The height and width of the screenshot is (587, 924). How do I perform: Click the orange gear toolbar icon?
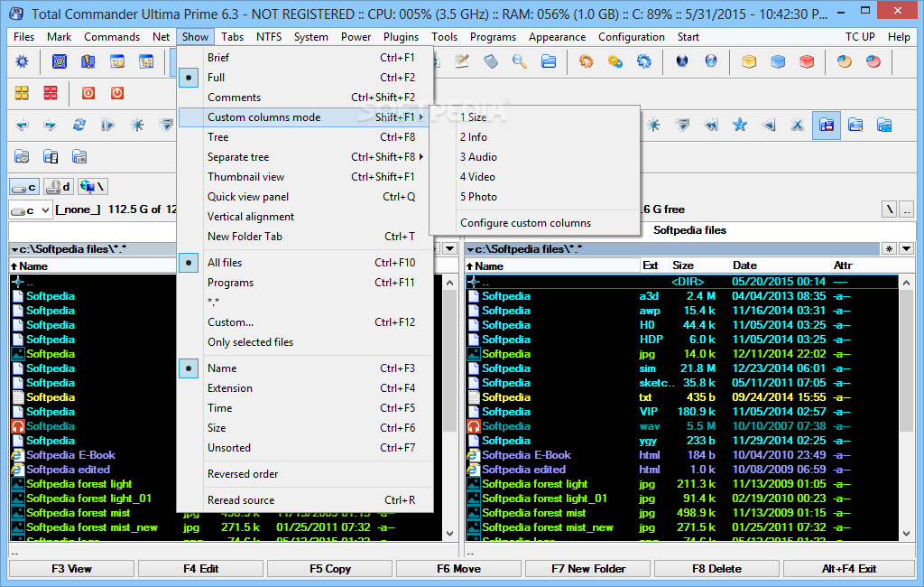586,61
